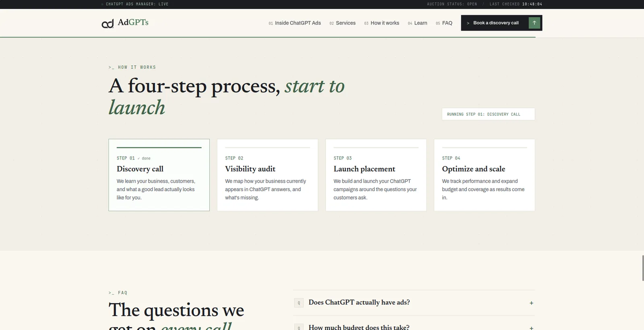Viewport: 644px width, 330px height.
Task: Click the page's vertical scrollbar thumb
Action: click(x=643, y=268)
